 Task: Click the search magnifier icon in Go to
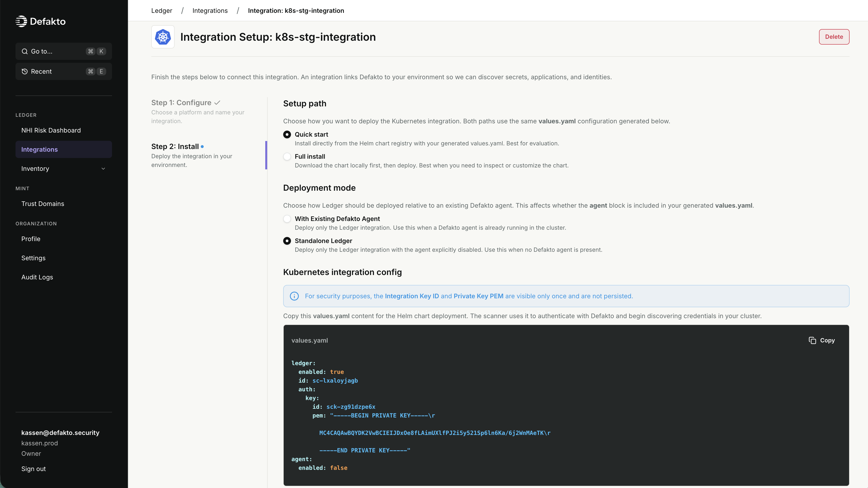[x=24, y=51]
